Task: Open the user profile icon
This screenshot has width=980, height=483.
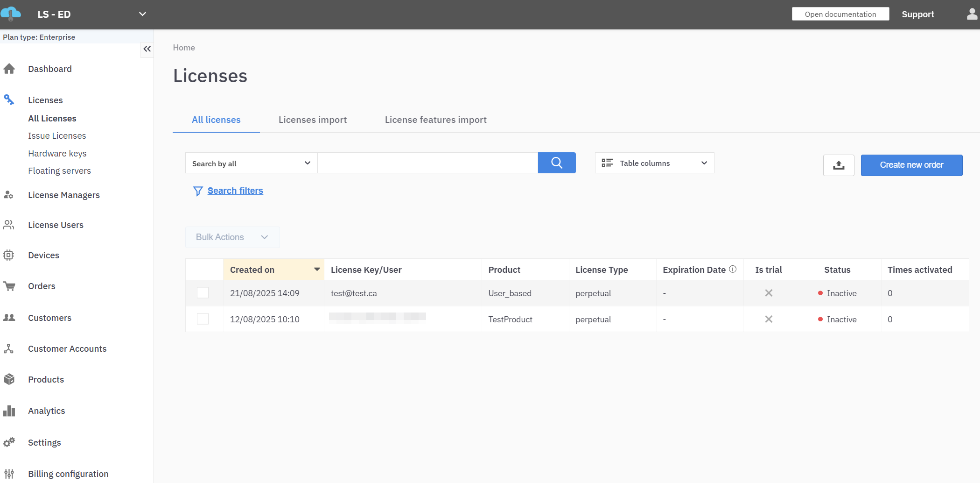Action: pos(972,14)
